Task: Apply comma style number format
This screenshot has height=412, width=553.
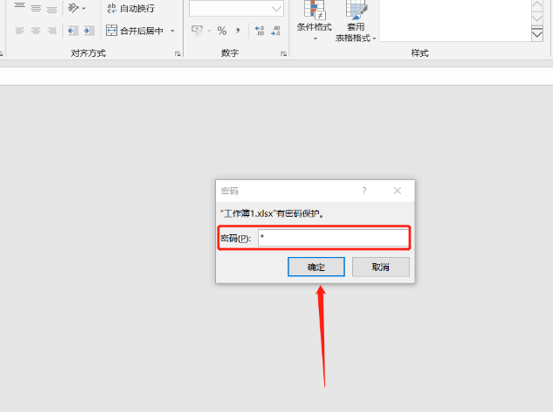Action: click(238, 31)
